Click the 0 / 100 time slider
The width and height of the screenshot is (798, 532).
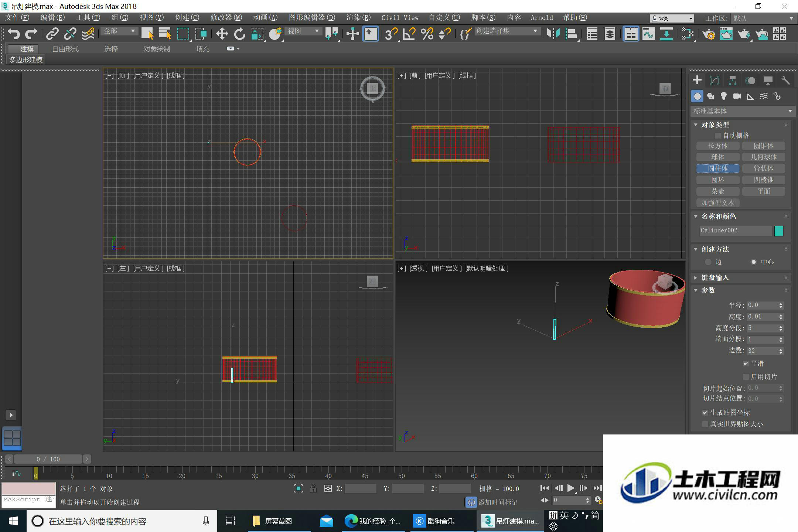pyautogui.click(x=48, y=459)
